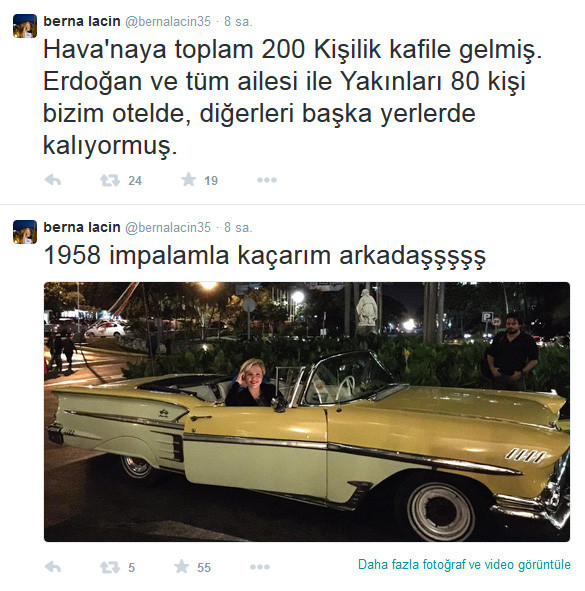The height and width of the screenshot is (591, 585).
Task: Open avatar of the Hava'naya kafile tweet
Action: pyautogui.click(x=25, y=26)
